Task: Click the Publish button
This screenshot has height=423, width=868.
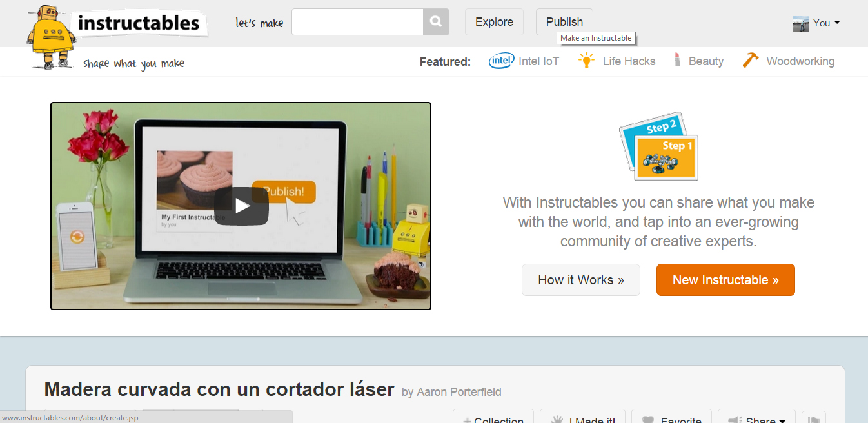Action: (564, 22)
